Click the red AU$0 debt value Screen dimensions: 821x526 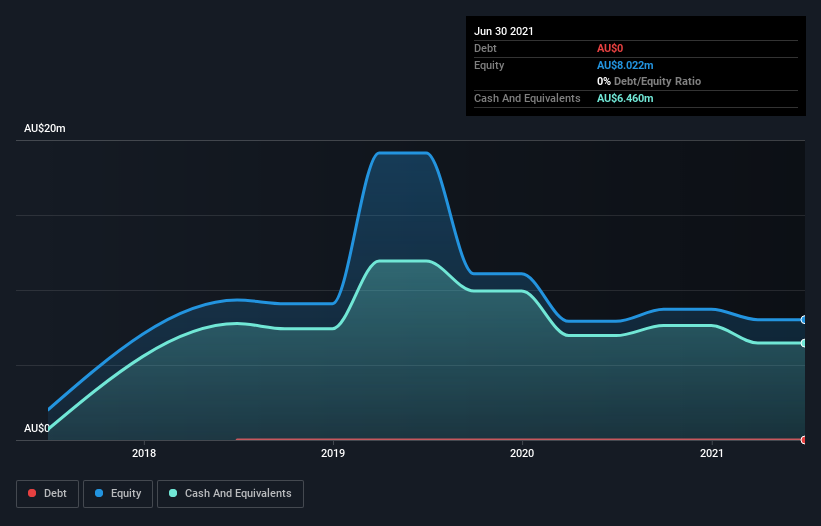pyautogui.click(x=610, y=48)
